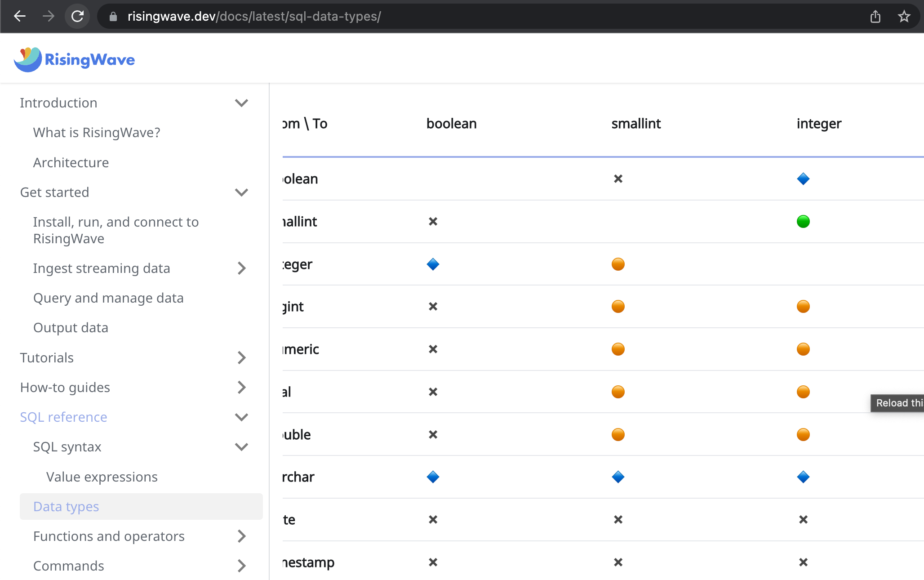Select Data types in the sidebar

(66, 506)
